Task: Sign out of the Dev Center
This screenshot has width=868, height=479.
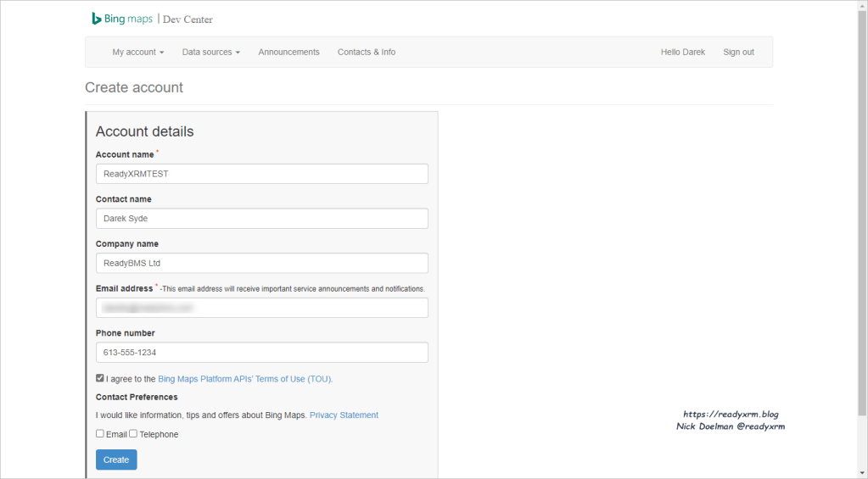Action: point(738,52)
